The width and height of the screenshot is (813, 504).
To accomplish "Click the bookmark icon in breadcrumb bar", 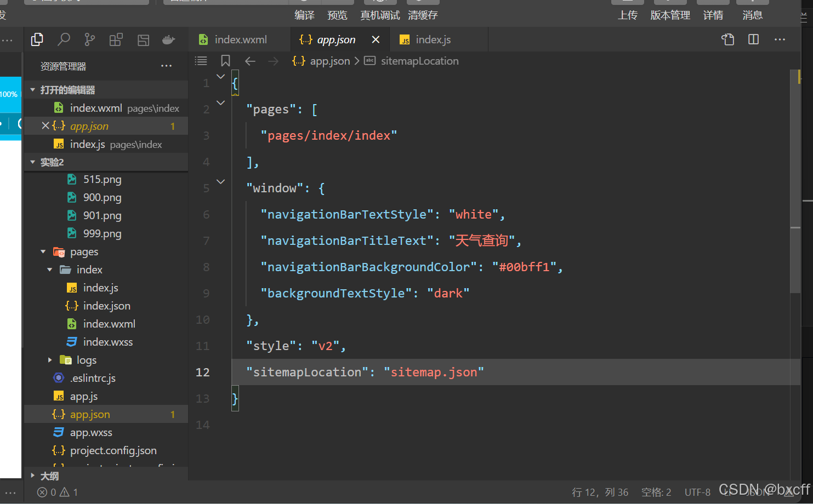I will point(225,61).
